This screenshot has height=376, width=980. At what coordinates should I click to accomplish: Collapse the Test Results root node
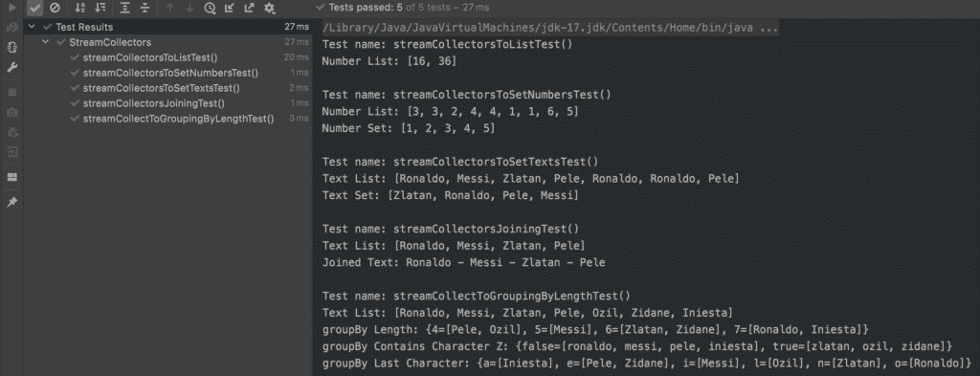pos(32,28)
